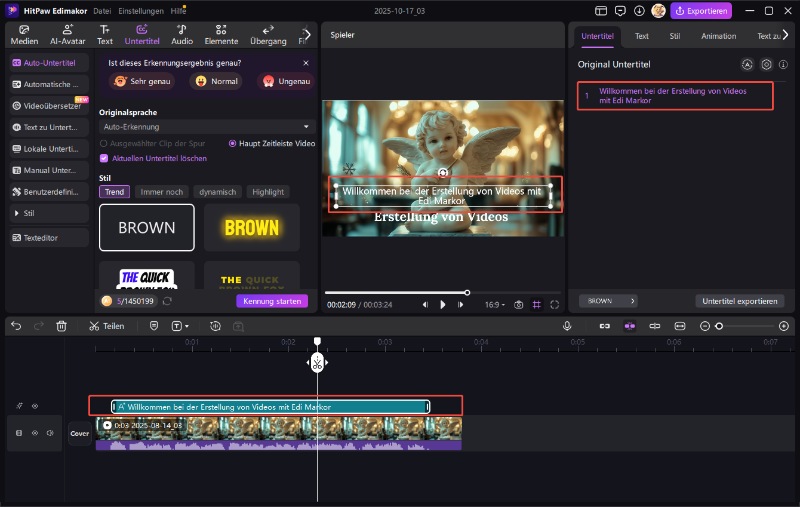Image resolution: width=800 pixels, height=507 pixels.
Task: Open the 16:9 aspect ratio dropdown
Action: coord(494,304)
